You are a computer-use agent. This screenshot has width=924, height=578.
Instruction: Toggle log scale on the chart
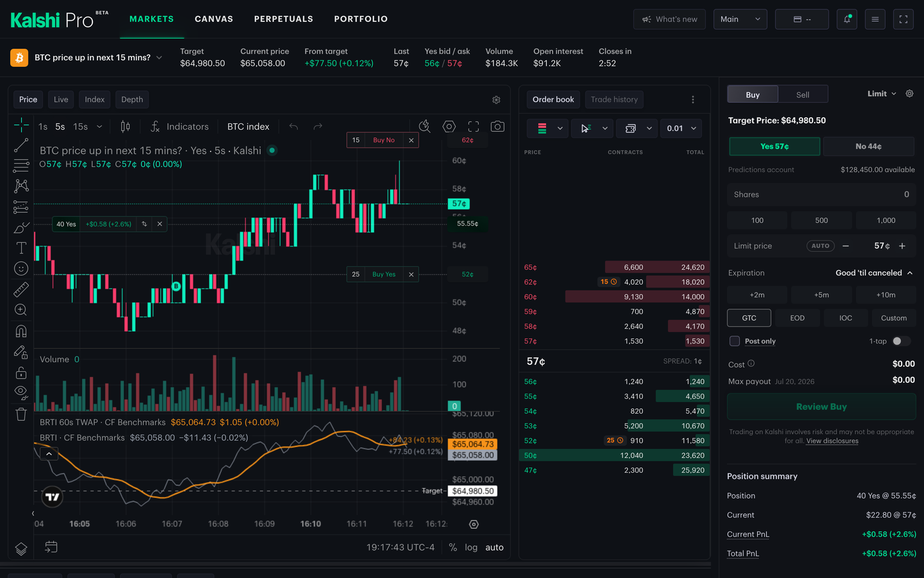click(x=471, y=548)
